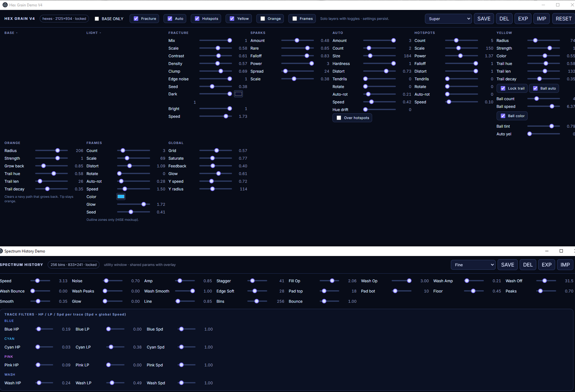The width and height of the screenshot is (575, 392).
Task: Click the Y radius slider
Action: [x=216, y=189]
